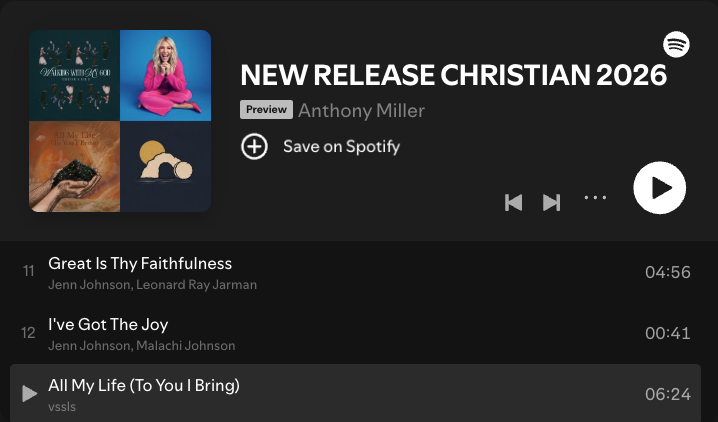Click the 04:56 duration of track 11
The image size is (718, 422).
[x=668, y=272]
